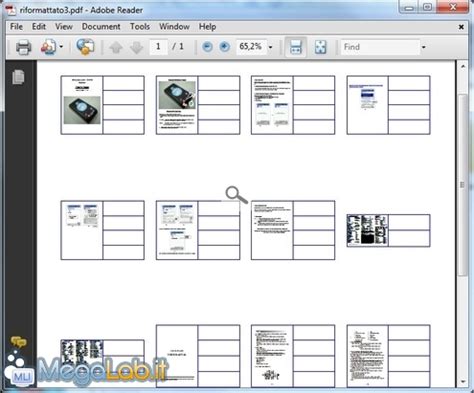Viewport: 474px width, 393px height.
Task: Expand the Create PDF dropdown arrow
Action: [x=61, y=47]
